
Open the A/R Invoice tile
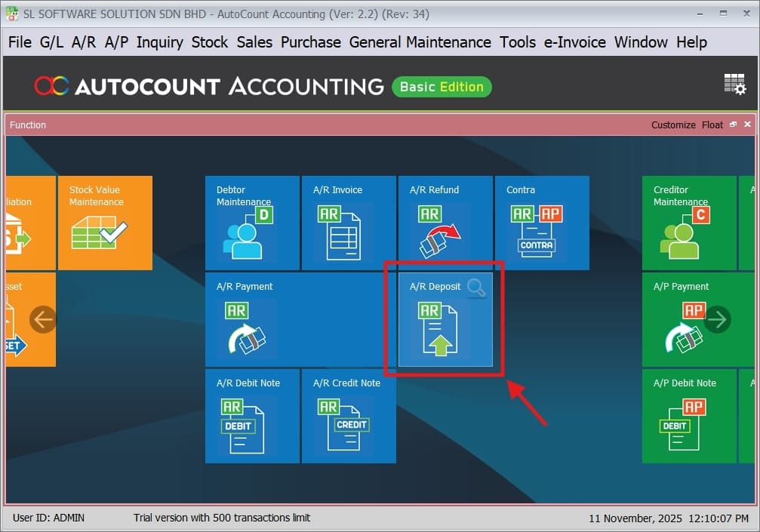[x=348, y=223]
